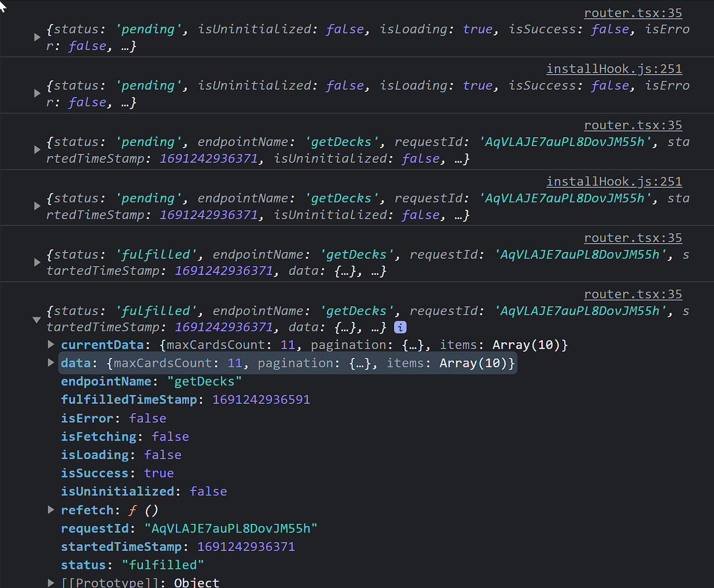Click the isFetching property name
714x588 pixels.
(99, 437)
